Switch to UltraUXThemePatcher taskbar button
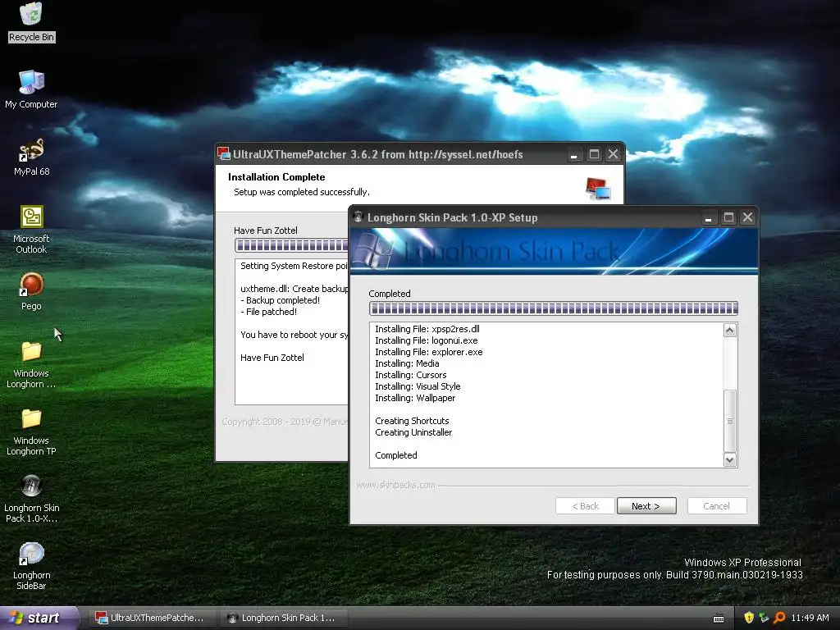 click(x=152, y=618)
